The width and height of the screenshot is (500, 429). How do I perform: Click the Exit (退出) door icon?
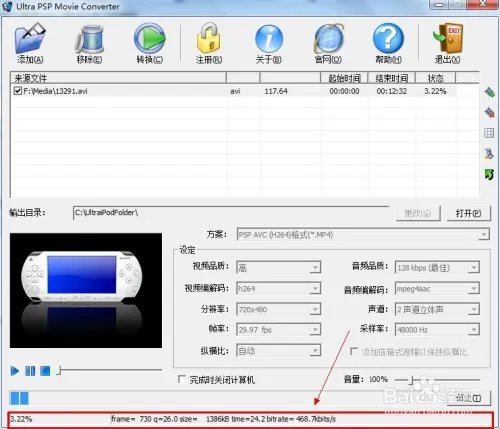pyautogui.click(x=448, y=38)
